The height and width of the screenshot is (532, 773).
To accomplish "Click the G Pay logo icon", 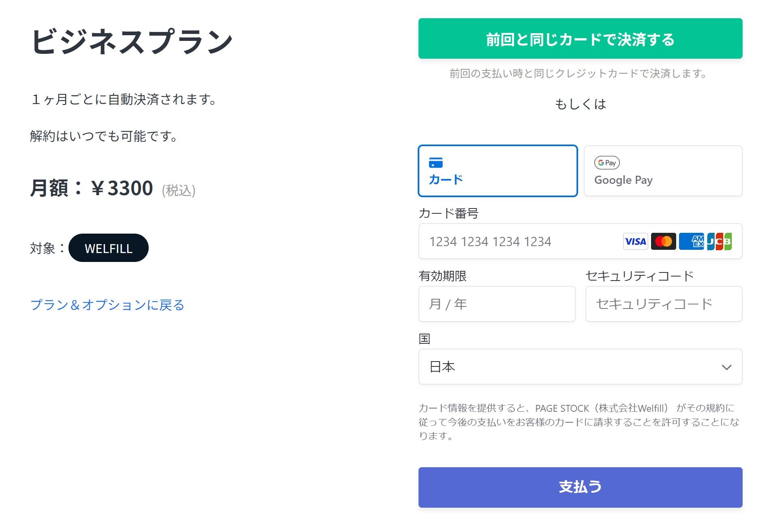I will [x=606, y=163].
